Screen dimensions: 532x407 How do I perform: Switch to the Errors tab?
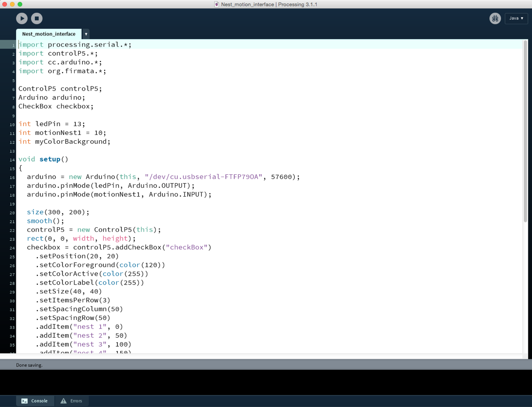(x=71, y=401)
